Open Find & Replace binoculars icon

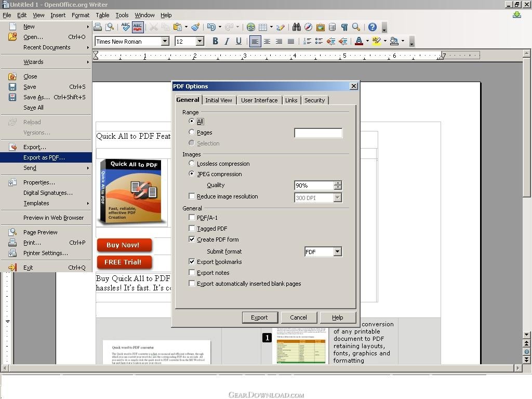(x=297, y=27)
